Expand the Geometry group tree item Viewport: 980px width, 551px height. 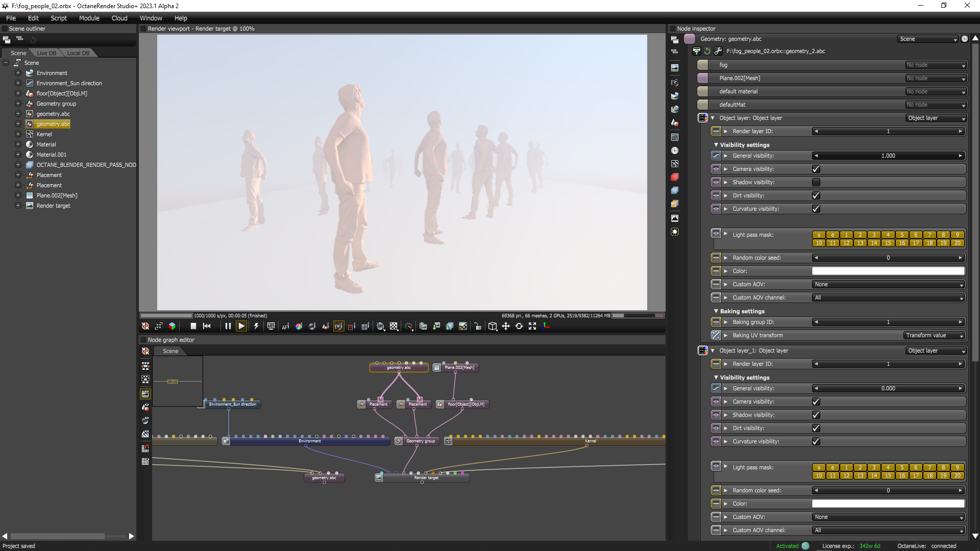pos(18,104)
